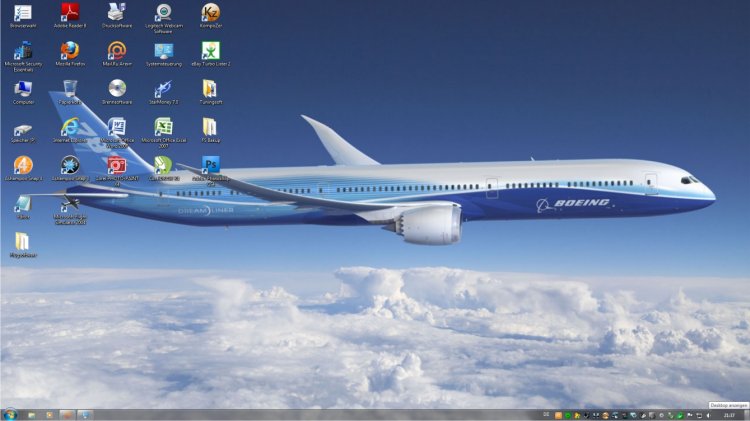Open the PS Backup folder

(210, 131)
